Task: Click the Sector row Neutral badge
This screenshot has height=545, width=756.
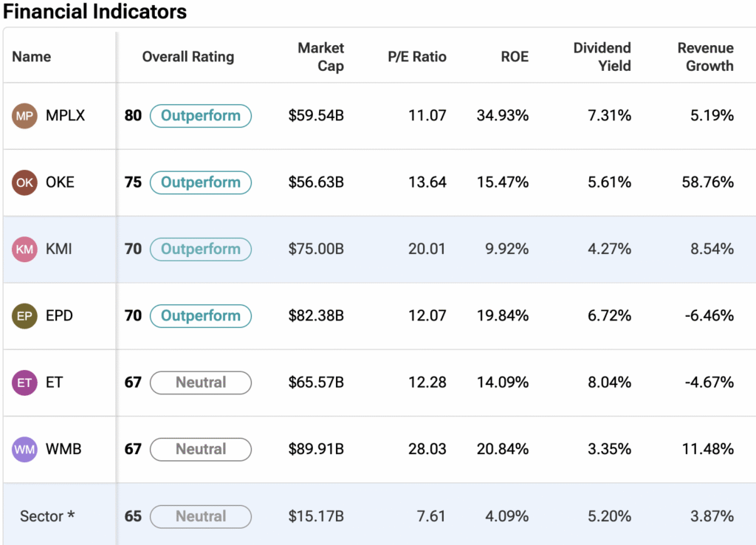Action: tap(200, 516)
